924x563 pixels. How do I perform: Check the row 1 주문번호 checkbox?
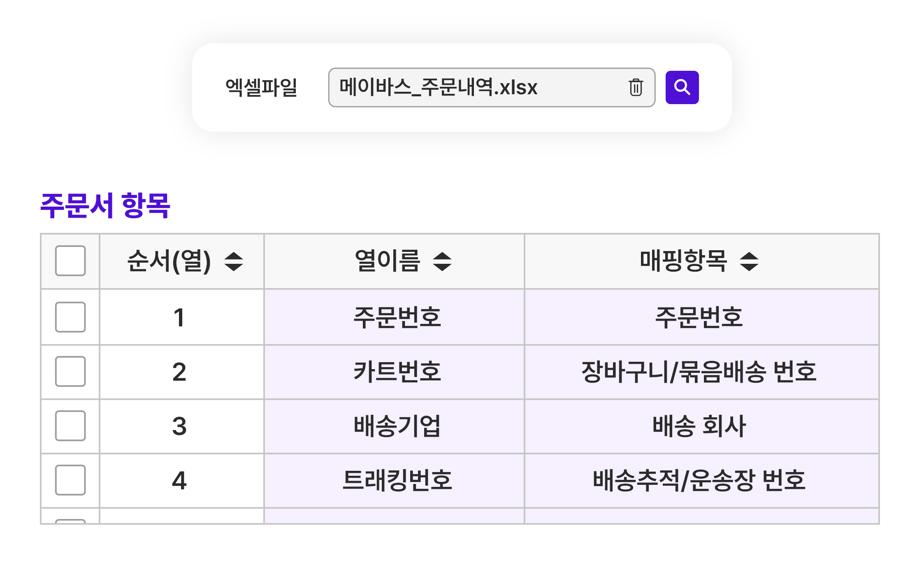[70, 317]
